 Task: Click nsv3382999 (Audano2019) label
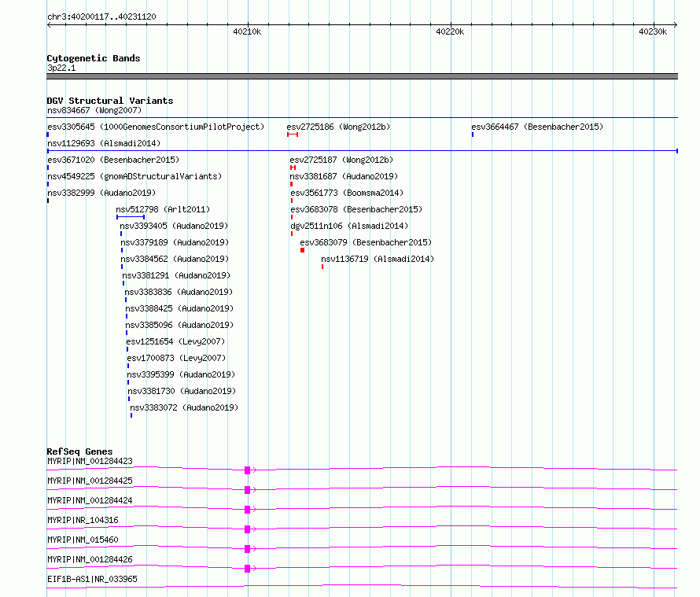[101, 193]
